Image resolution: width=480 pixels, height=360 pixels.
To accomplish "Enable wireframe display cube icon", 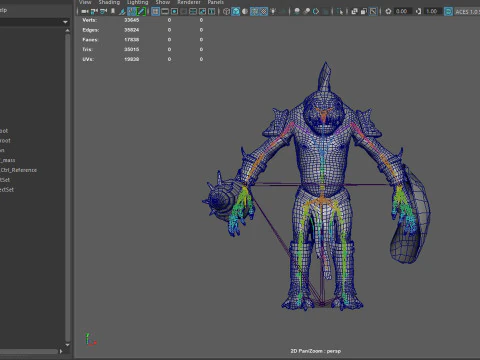I will [226, 11].
